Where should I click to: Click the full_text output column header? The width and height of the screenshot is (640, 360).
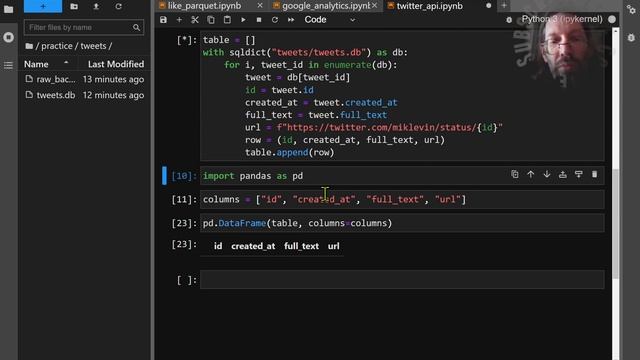point(301,246)
